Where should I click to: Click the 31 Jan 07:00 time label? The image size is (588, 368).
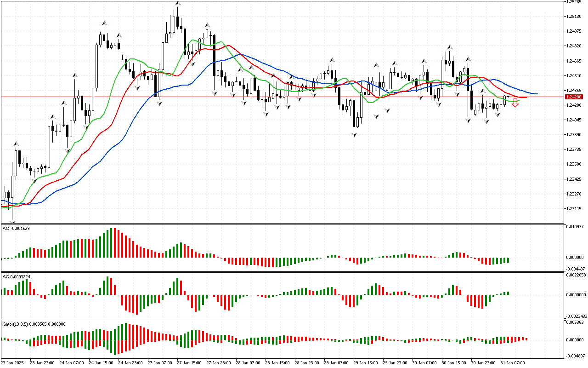(x=513, y=363)
